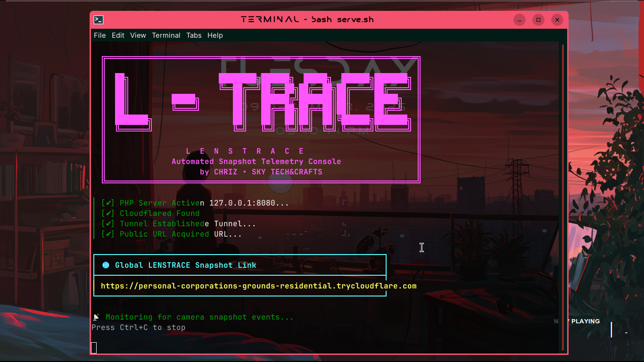The height and width of the screenshot is (362, 644).
Task: Open the Help menu
Action: (215, 35)
